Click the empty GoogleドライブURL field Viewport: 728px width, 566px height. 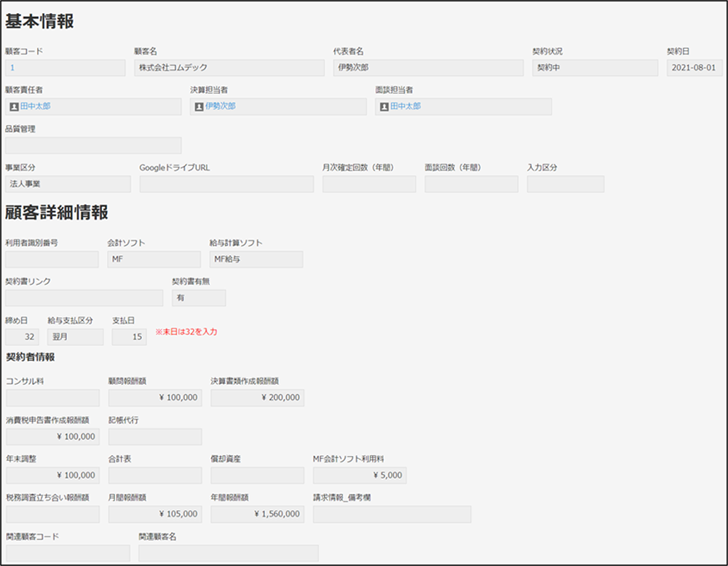coord(226,184)
